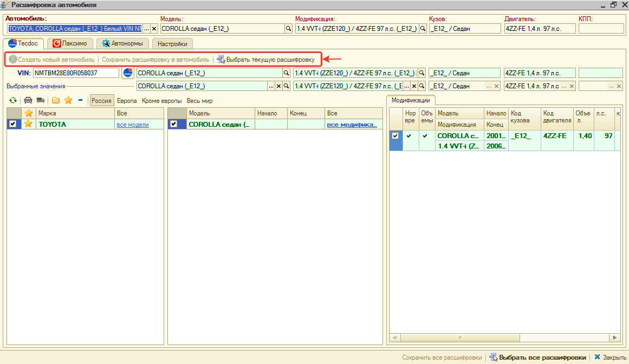Screen dimensions: 629x364
Task: Click Создать новый автомобиль
Action: 52,60
